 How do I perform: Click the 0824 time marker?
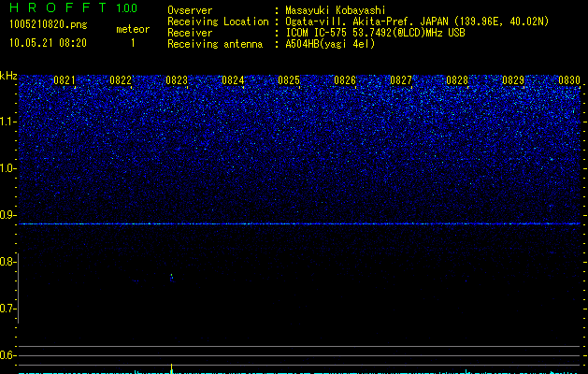[x=233, y=80]
